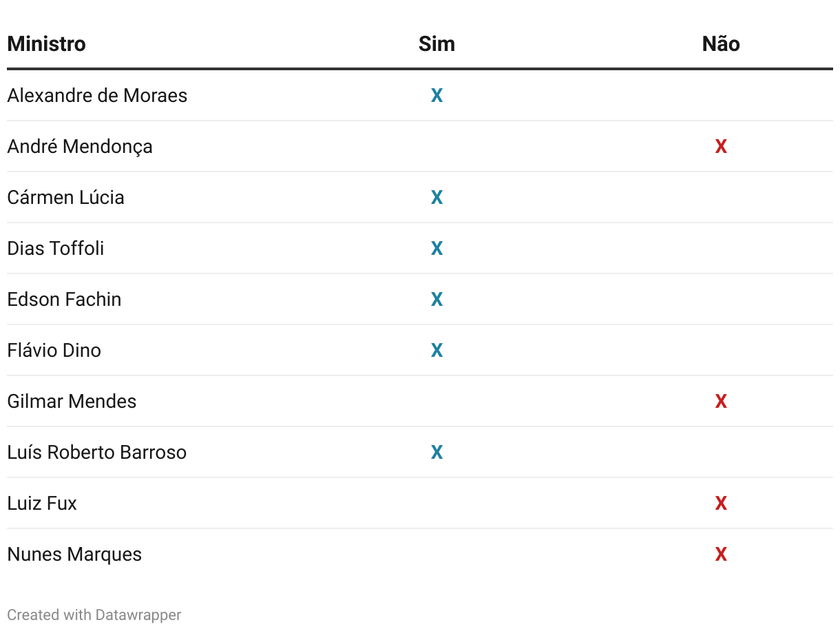Click the Luís Roberto Barroso name
Image resolution: width=840 pixels, height=631 pixels.
click(x=97, y=452)
